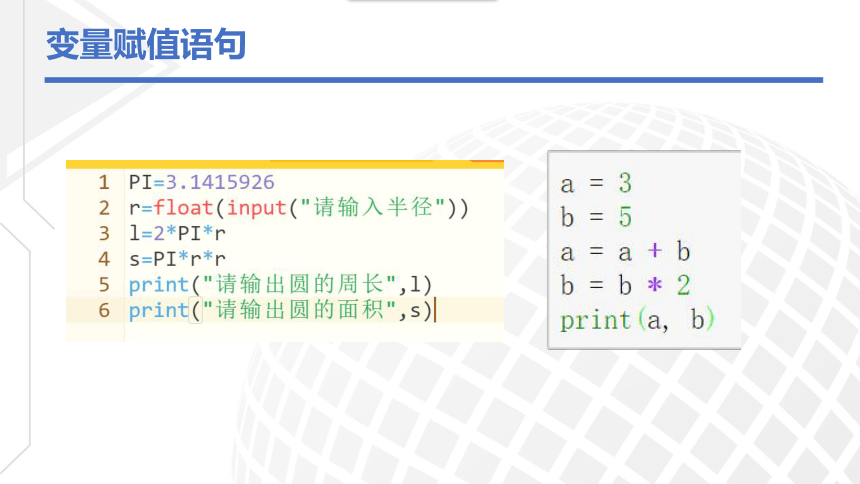Click the line b = b * 2
The image size is (860, 484).
(x=625, y=285)
